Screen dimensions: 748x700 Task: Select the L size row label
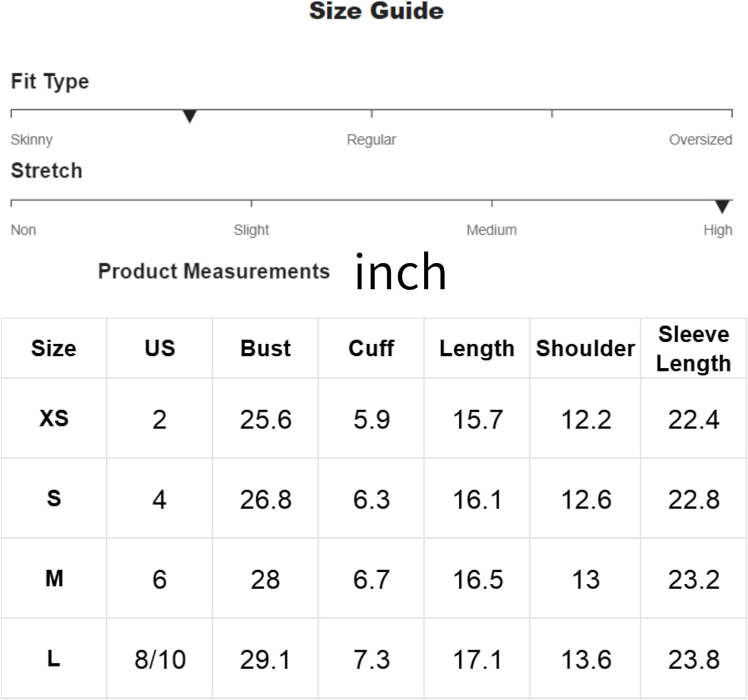coord(54,659)
